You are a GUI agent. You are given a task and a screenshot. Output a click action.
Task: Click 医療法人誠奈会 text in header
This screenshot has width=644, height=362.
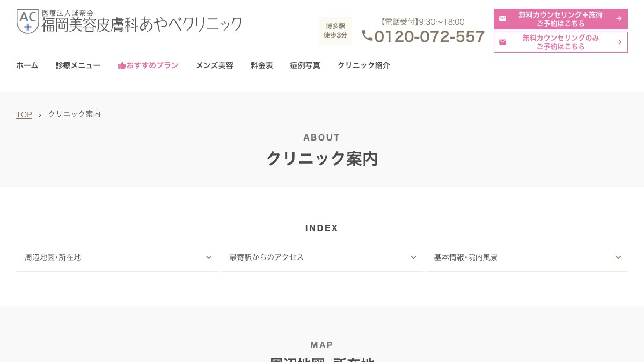[68, 13]
